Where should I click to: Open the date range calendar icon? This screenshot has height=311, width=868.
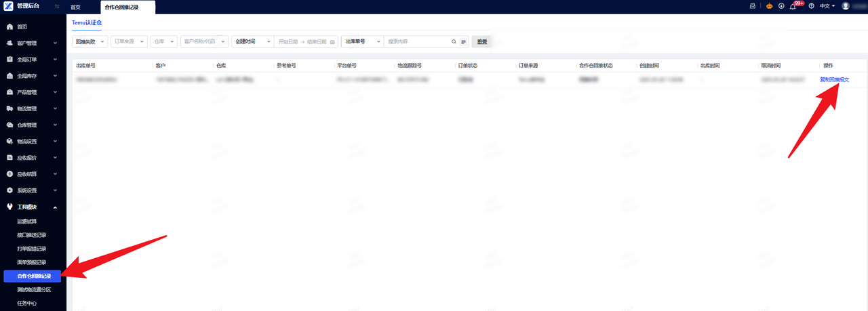332,41
